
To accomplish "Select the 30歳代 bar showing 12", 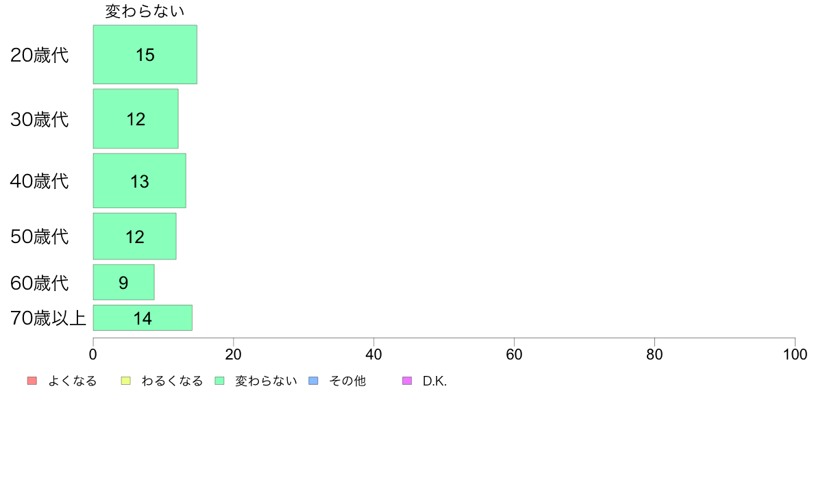I will (136, 119).
